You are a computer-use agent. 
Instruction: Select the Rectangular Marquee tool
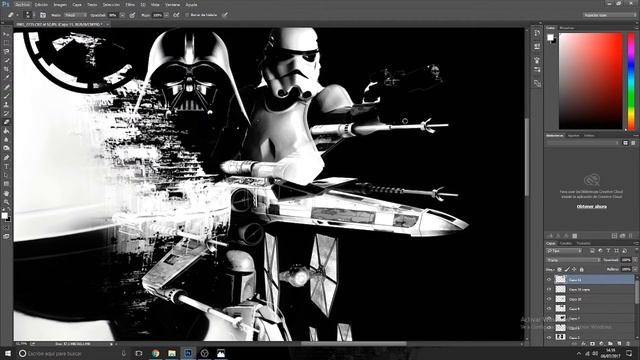click(x=6, y=43)
